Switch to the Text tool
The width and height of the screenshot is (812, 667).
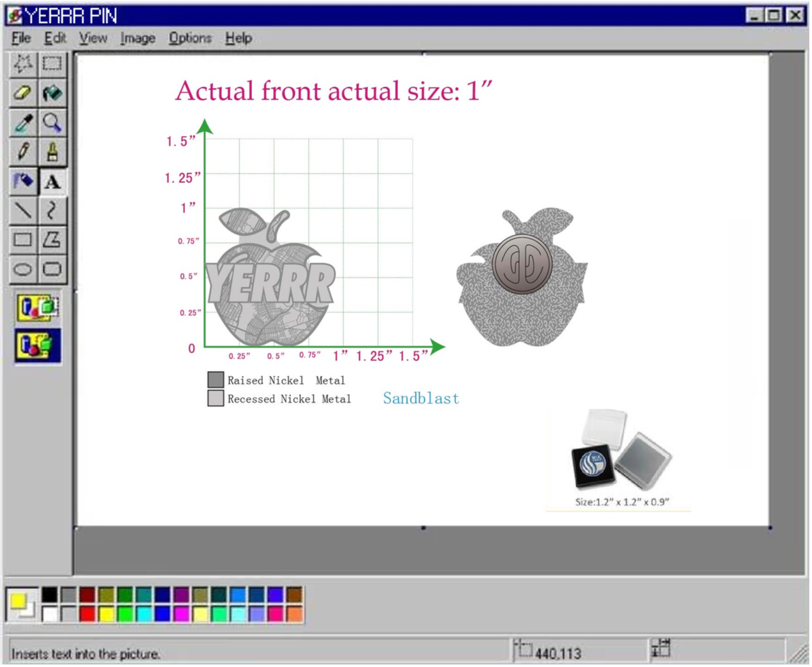54,181
